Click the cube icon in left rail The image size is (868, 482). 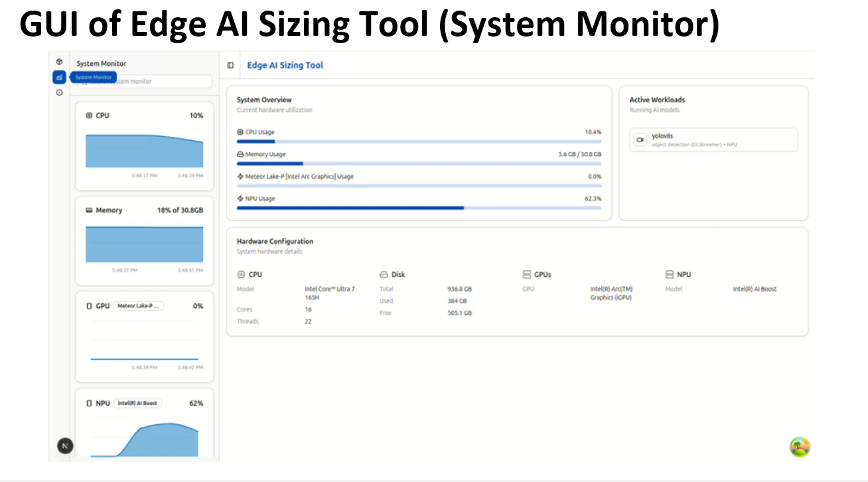pyautogui.click(x=59, y=62)
